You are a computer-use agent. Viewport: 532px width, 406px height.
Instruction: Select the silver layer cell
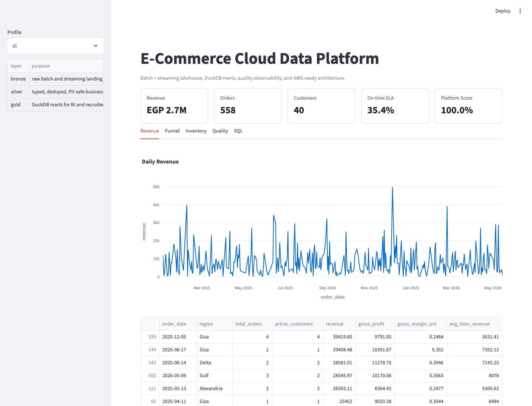(x=18, y=92)
